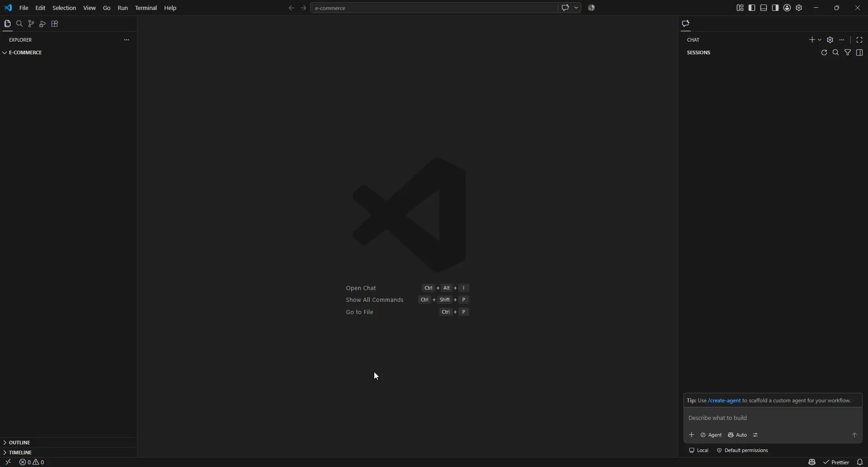Open the Terminal menu
The image size is (868, 467).
pos(146,8)
